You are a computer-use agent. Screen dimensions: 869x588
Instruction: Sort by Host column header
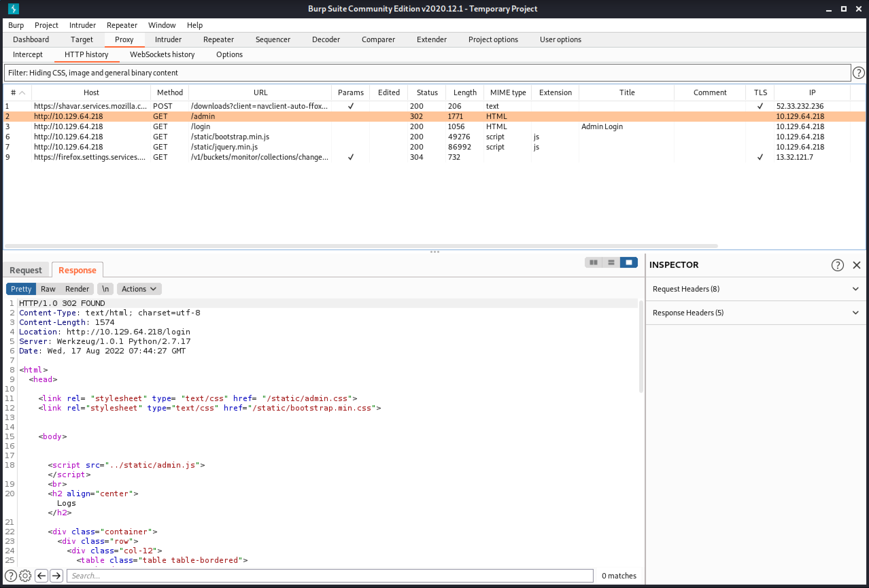point(91,93)
